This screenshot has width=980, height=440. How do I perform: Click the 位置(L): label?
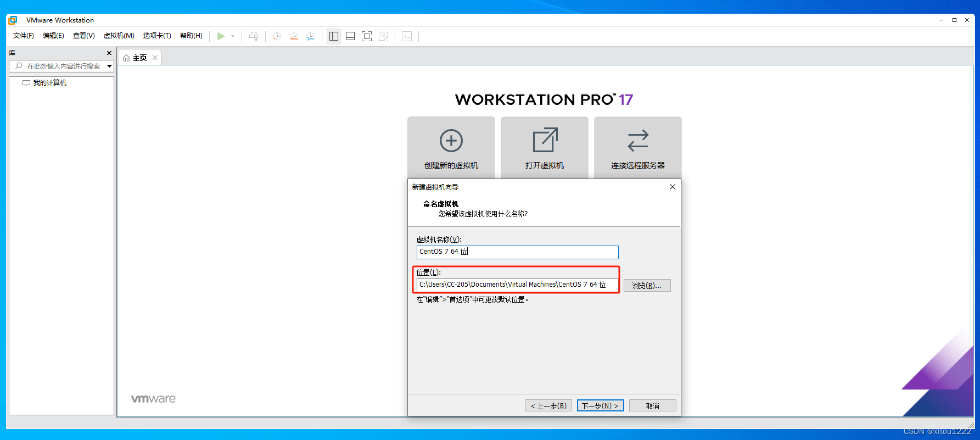pos(429,272)
